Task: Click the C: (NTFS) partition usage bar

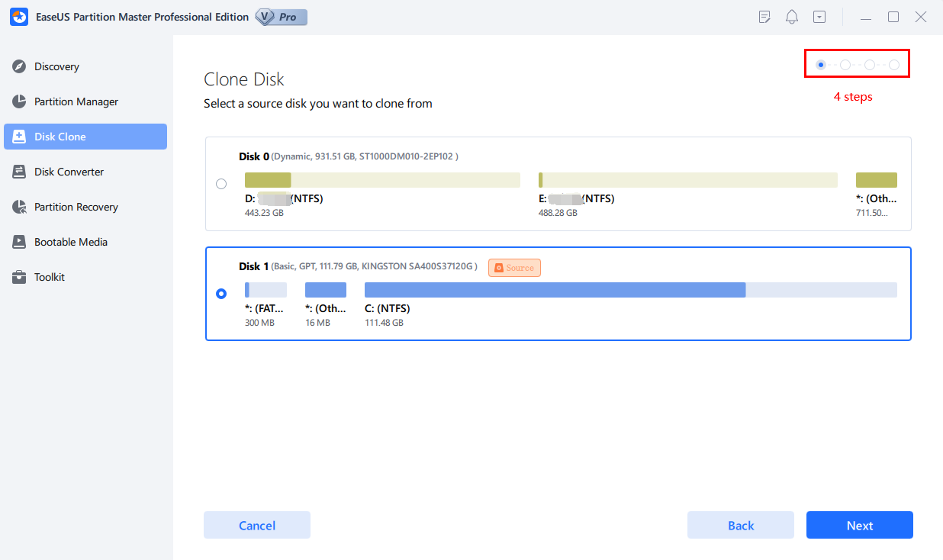Action: pos(630,290)
